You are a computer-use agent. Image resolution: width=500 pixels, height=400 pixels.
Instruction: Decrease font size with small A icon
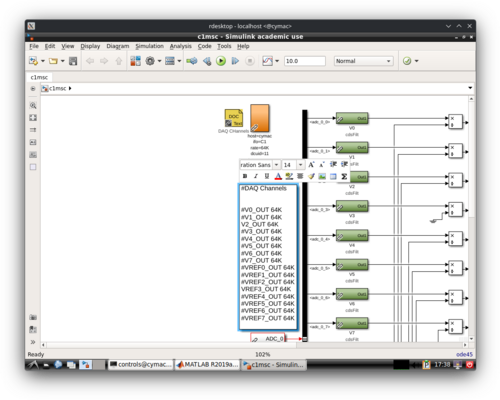point(322,165)
